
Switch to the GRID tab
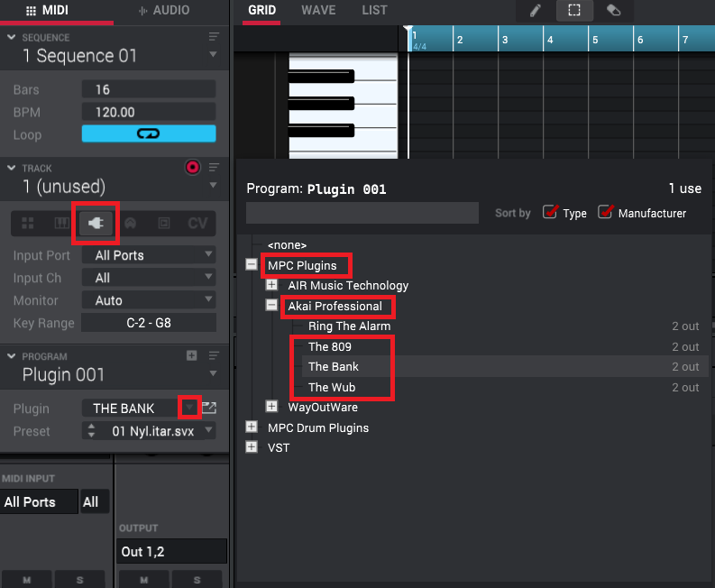coord(261,10)
